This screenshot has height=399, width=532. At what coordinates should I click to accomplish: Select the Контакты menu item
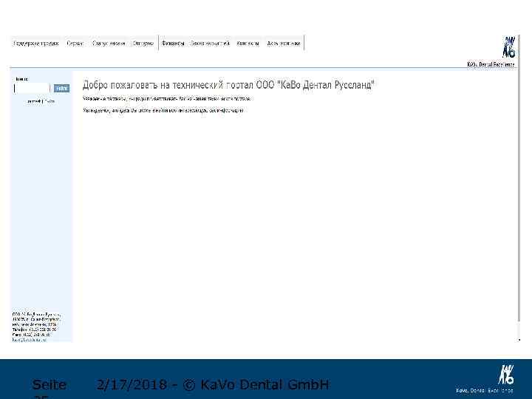click(x=248, y=44)
